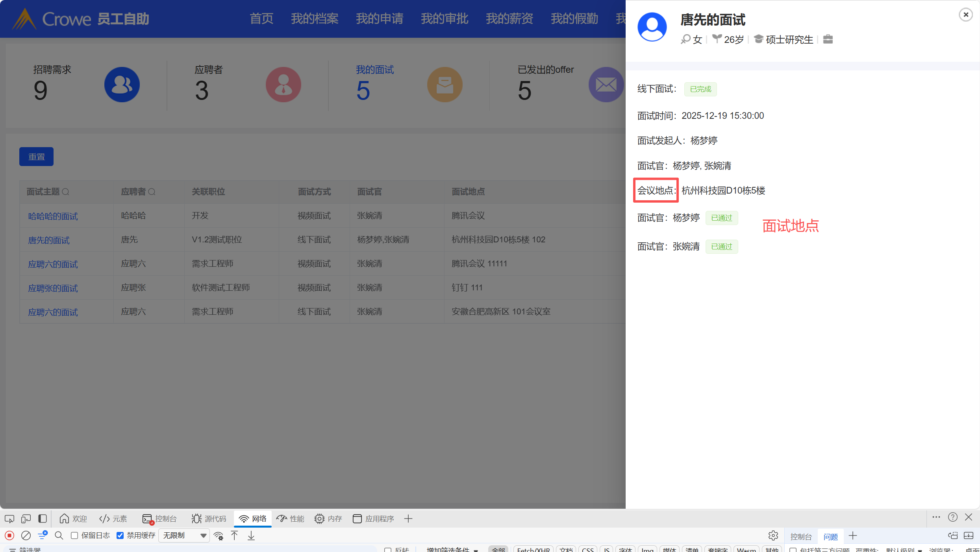Open 应聘张的面试 link
This screenshot has height=552, width=980.
53,288
